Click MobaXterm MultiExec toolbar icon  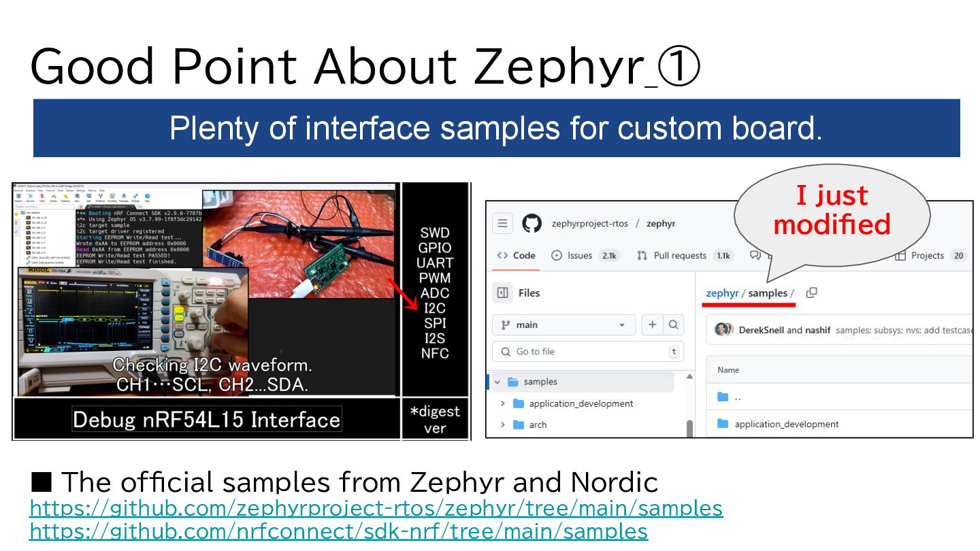coord(100,196)
